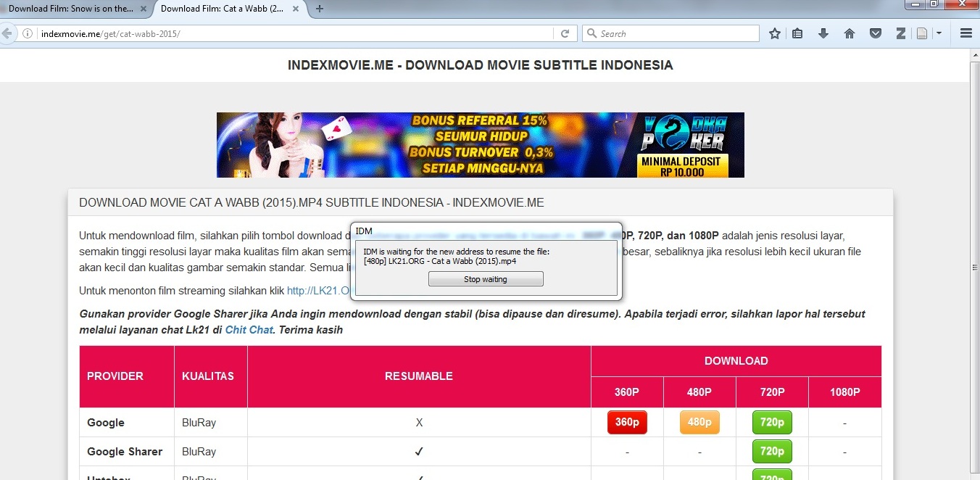The height and width of the screenshot is (480, 980).
Task: Minimize the Firefox window
Action: [915, 4]
